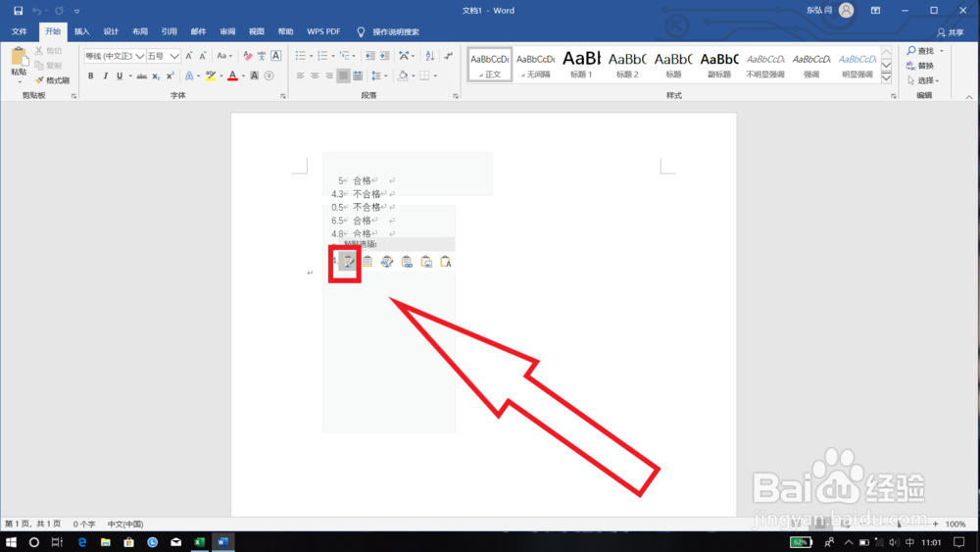Open Excel from Windows taskbar
The height and width of the screenshot is (552, 980).
click(199, 542)
